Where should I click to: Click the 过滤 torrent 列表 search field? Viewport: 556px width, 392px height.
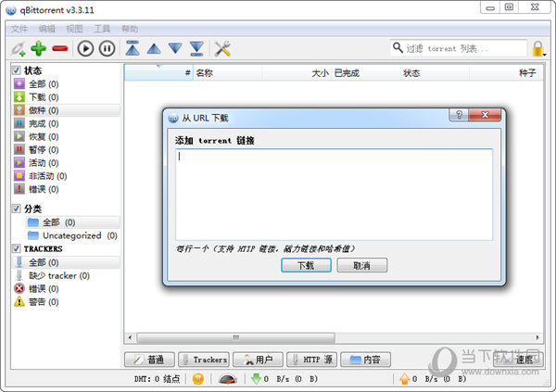pyautogui.click(x=459, y=48)
